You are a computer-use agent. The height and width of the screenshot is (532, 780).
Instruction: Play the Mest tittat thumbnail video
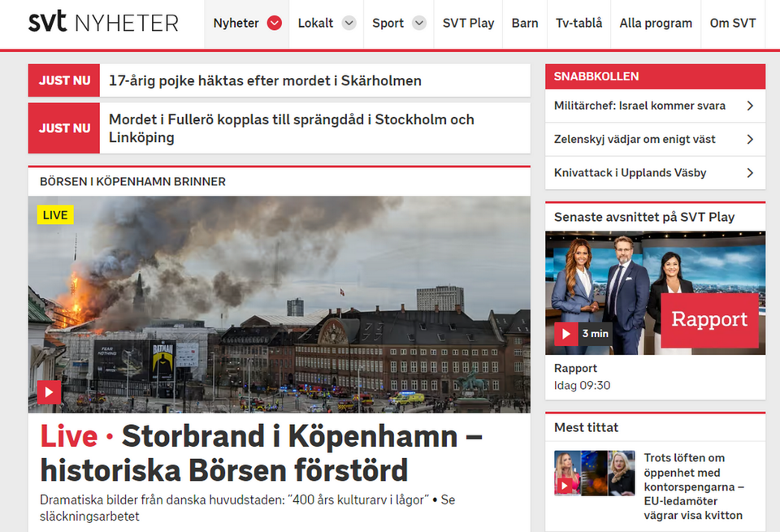(565, 485)
